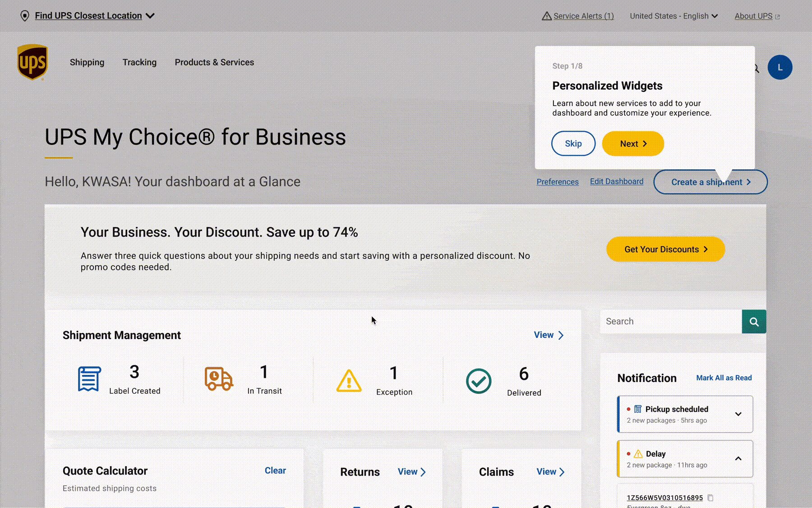Click the 3 Label Created count
The width and height of the screenshot is (812, 508).
tap(134, 372)
